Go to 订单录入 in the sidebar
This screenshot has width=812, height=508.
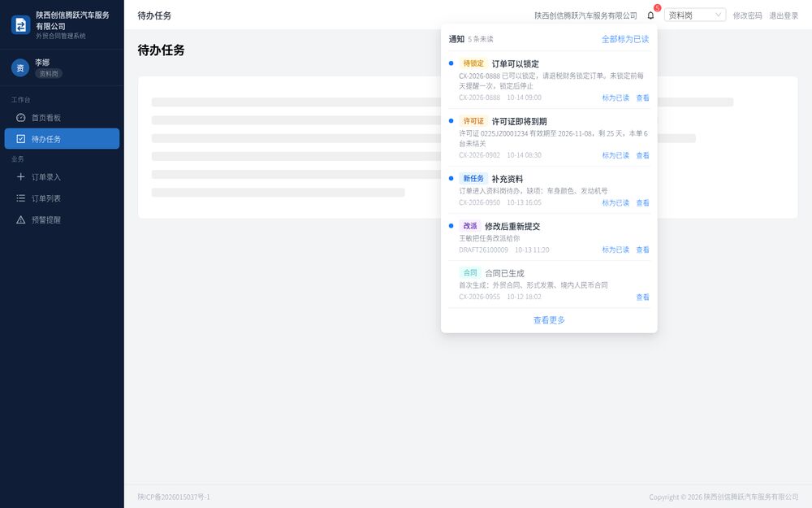[63, 176]
